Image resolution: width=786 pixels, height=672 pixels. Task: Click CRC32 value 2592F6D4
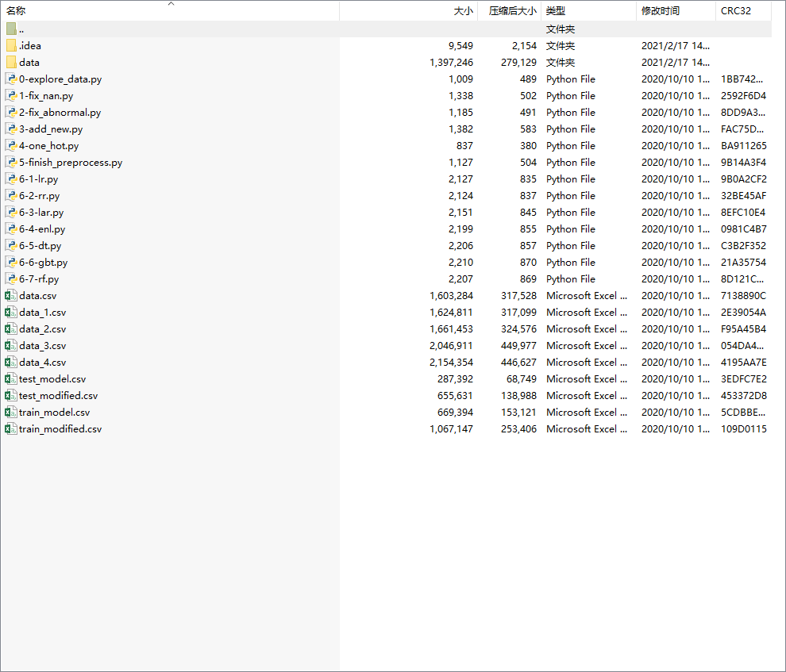pos(743,96)
